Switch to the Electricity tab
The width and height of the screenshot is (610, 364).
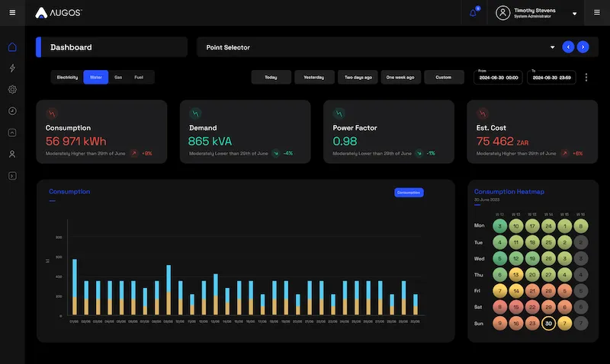67,78
